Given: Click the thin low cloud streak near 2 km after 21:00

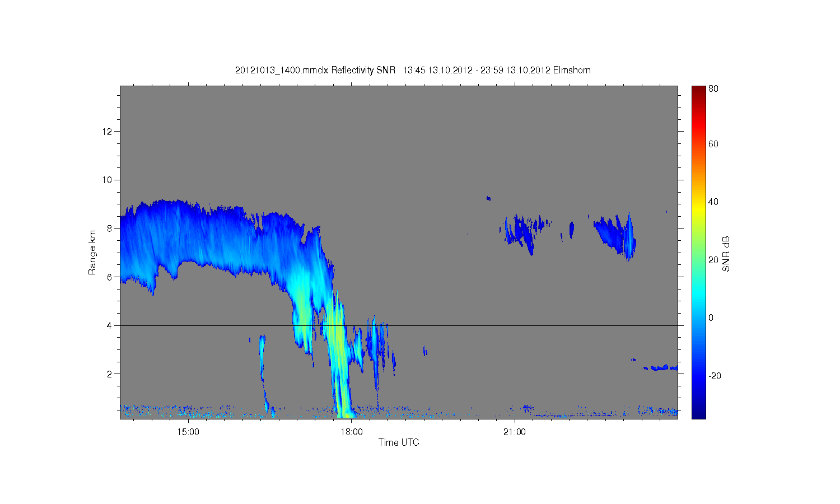Looking at the screenshot, I should point(661,368).
